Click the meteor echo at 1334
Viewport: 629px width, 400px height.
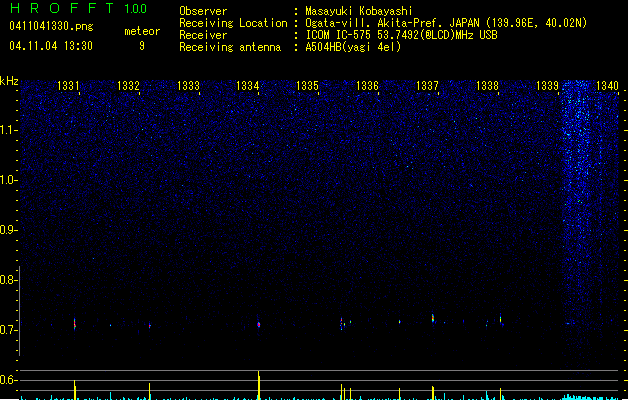coord(259,323)
